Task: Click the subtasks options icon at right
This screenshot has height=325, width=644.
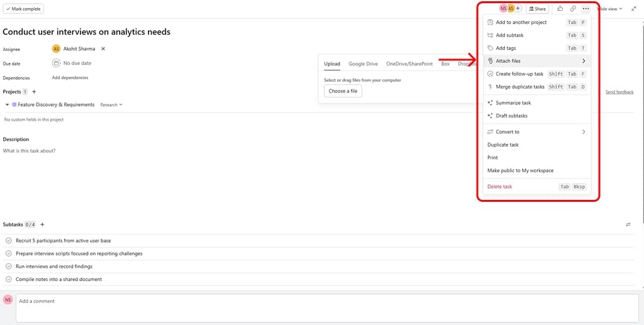Action: click(628, 224)
